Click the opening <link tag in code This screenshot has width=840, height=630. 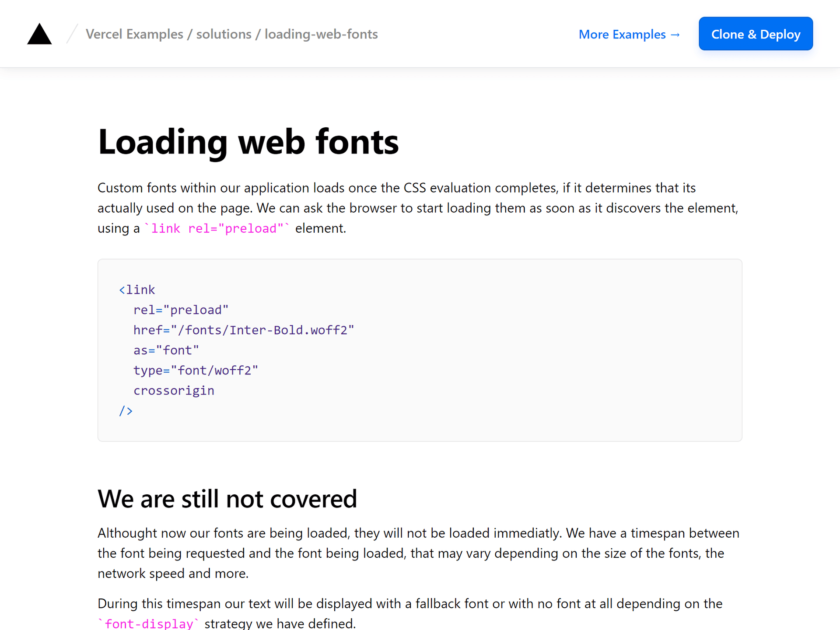[137, 289]
